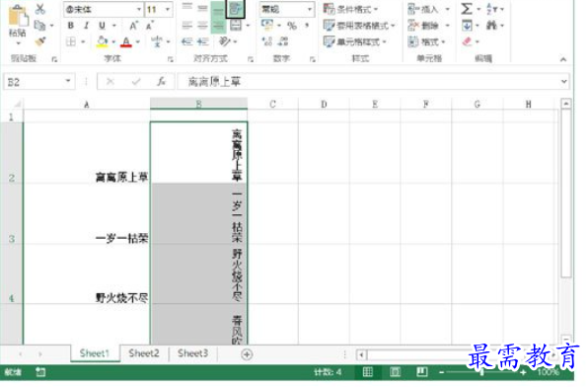Click the orientation (text rotation) icon
This screenshot has height=387, width=588.
tap(224, 41)
